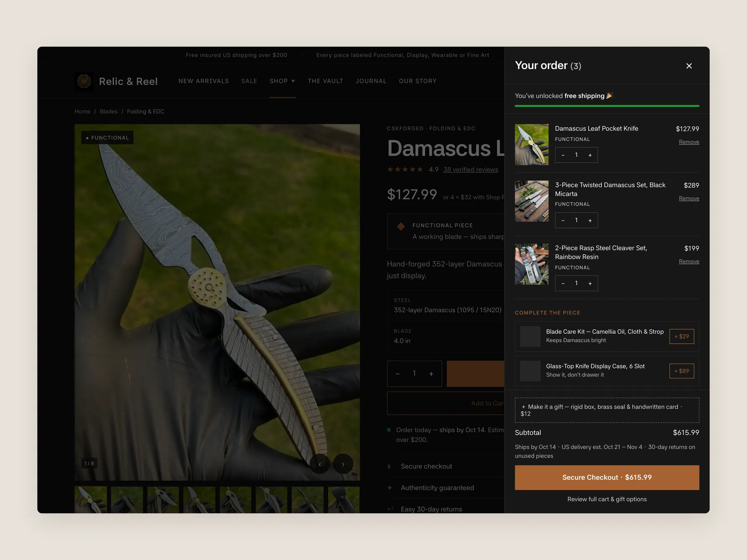The width and height of the screenshot is (747, 560).
Task: Click the Relic & Reel brand name
Action: [x=128, y=81]
